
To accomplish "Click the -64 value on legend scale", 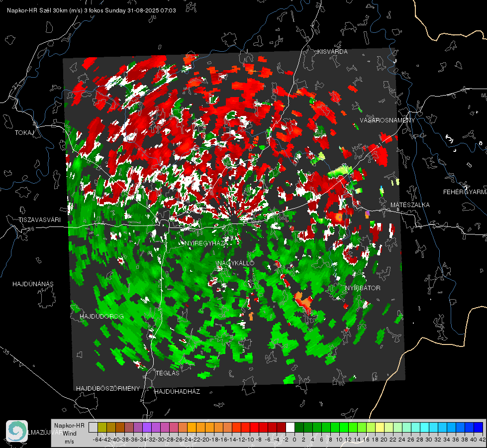I will 97,440.
